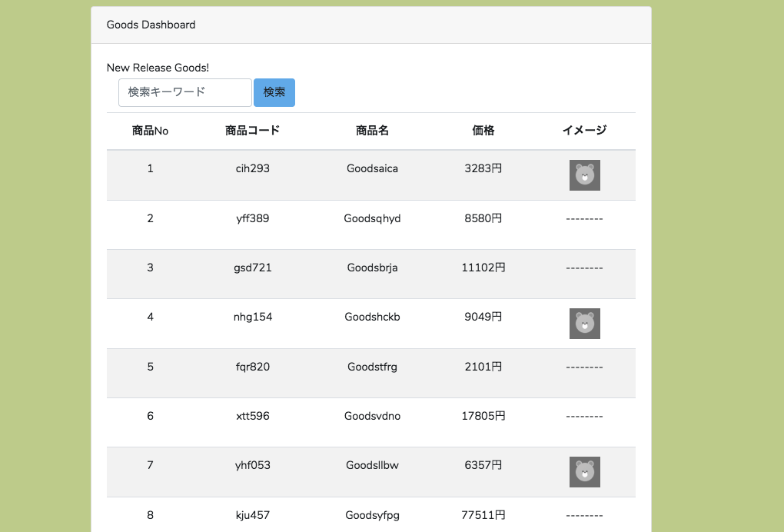Click the 検索 search button
The width and height of the screenshot is (784, 532).
click(x=274, y=92)
